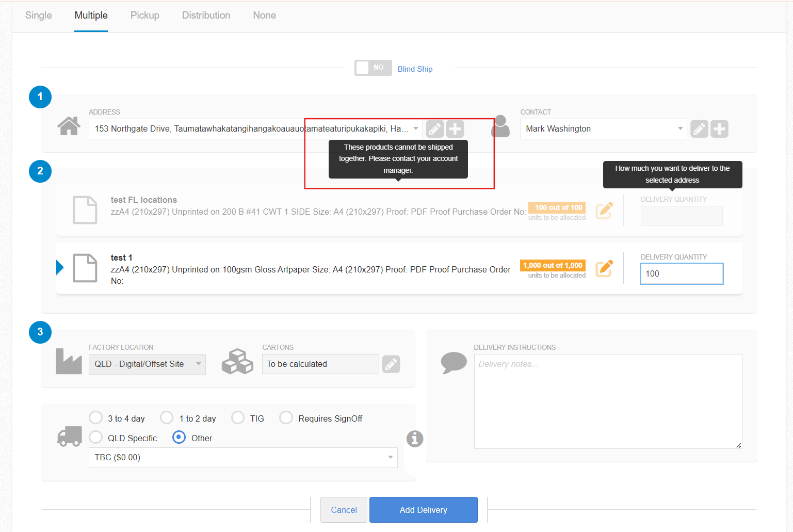Click the Cancel button
This screenshot has width=793, height=532.
pos(344,510)
